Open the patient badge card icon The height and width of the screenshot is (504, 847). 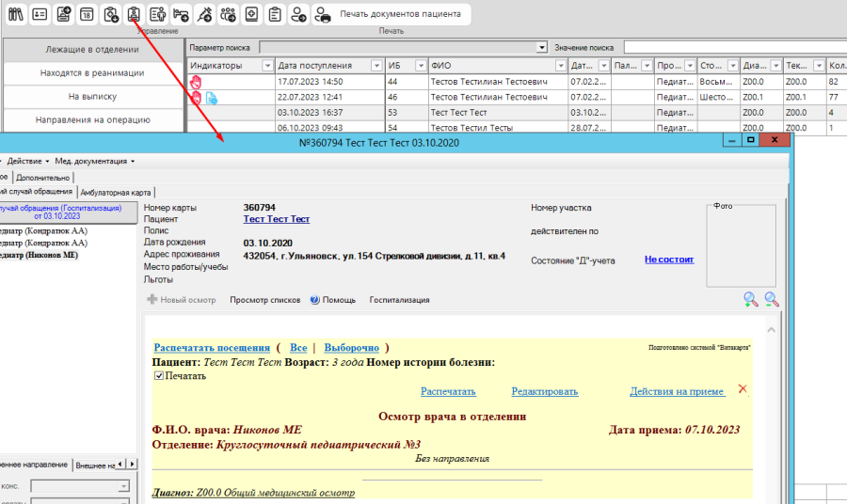point(134,14)
